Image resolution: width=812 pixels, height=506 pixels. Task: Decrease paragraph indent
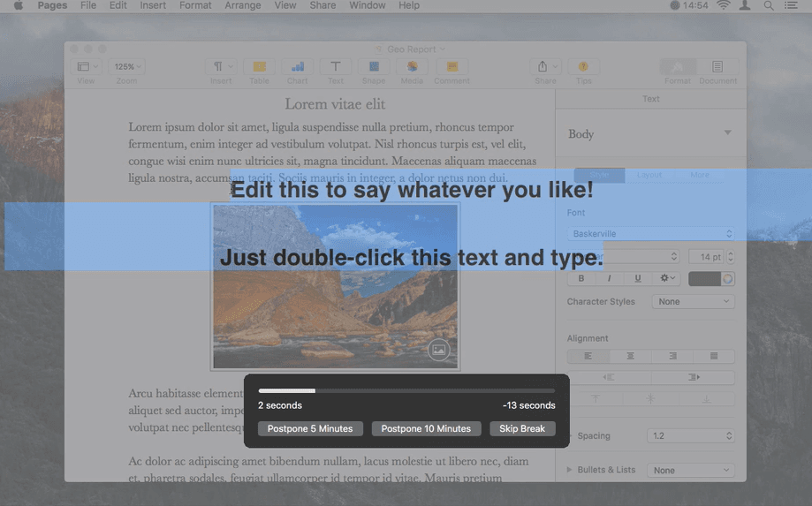[609, 377]
